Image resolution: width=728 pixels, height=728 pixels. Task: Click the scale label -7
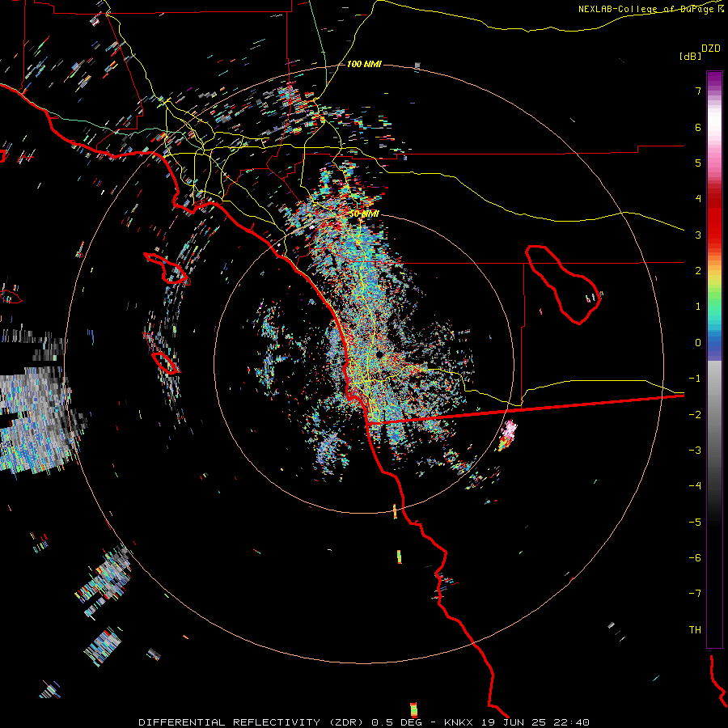695,594
